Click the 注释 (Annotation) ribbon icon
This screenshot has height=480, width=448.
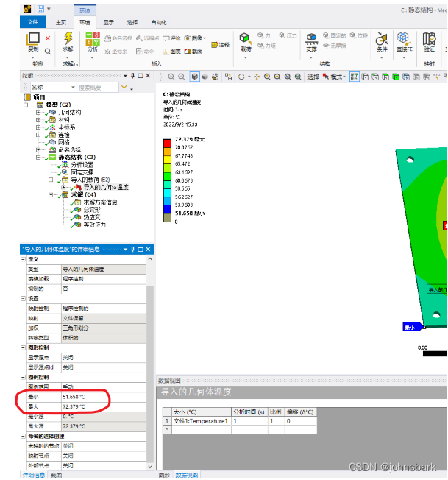point(219,45)
